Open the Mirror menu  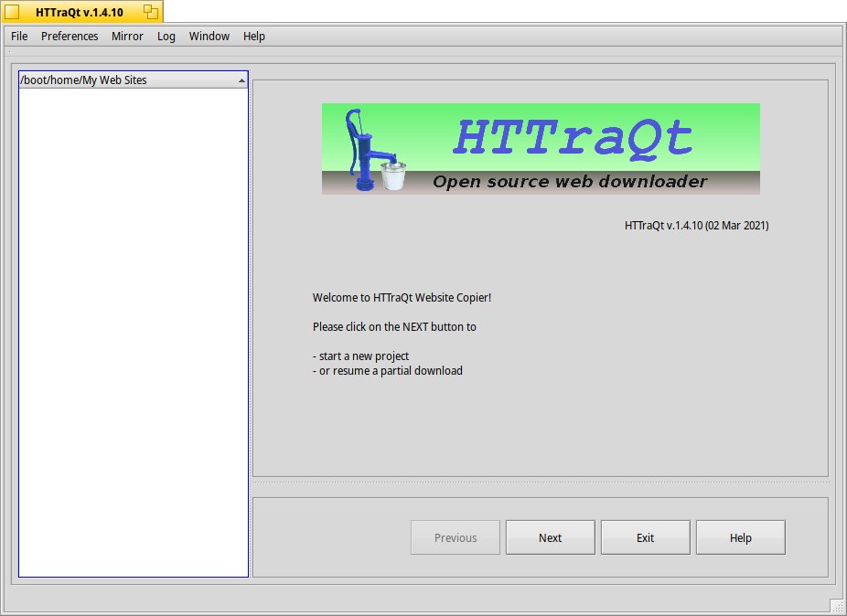tap(127, 37)
